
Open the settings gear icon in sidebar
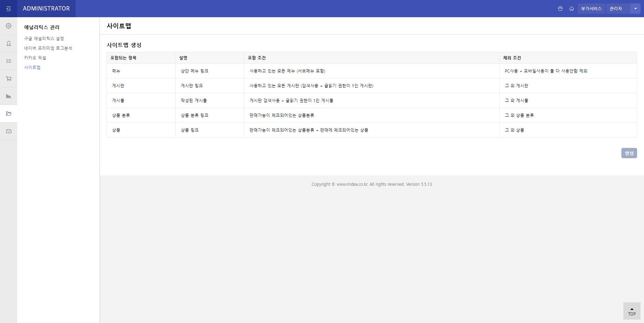point(9,26)
